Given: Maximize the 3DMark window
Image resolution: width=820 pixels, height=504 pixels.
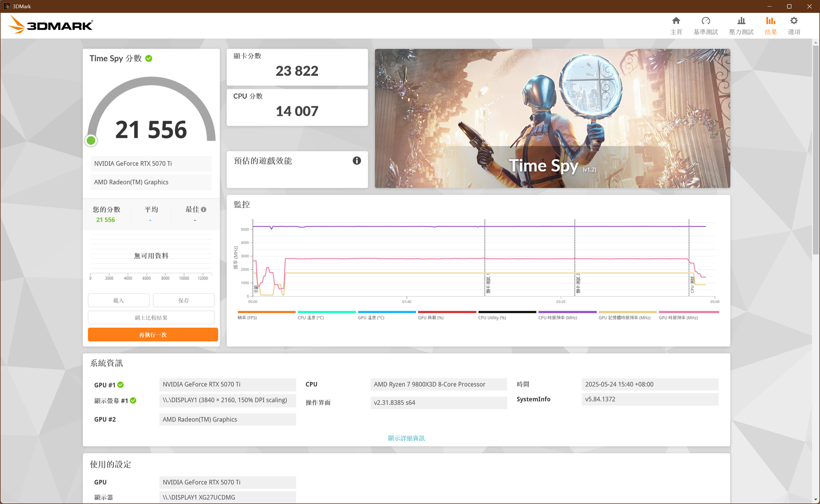Looking at the screenshot, I should coord(789,6).
